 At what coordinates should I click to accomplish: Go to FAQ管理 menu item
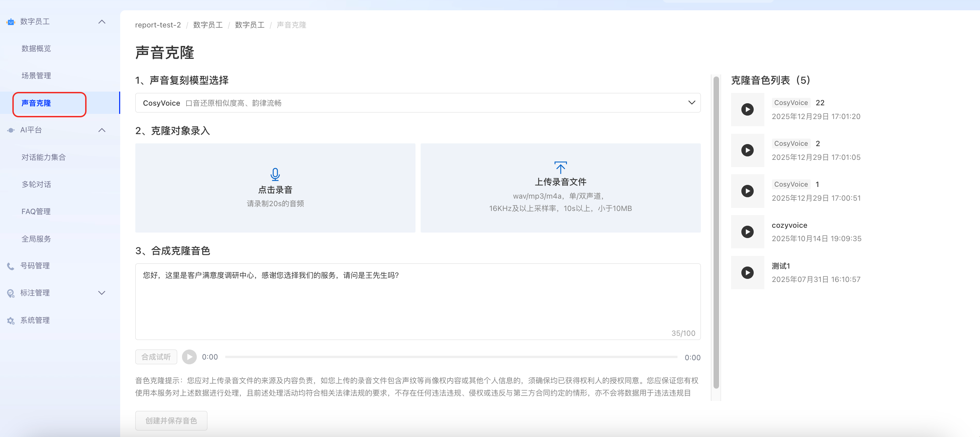(36, 211)
